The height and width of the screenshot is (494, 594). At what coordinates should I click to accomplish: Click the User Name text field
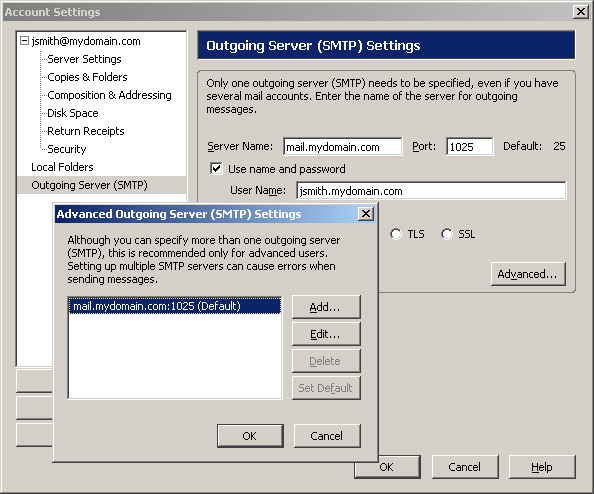(431, 191)
